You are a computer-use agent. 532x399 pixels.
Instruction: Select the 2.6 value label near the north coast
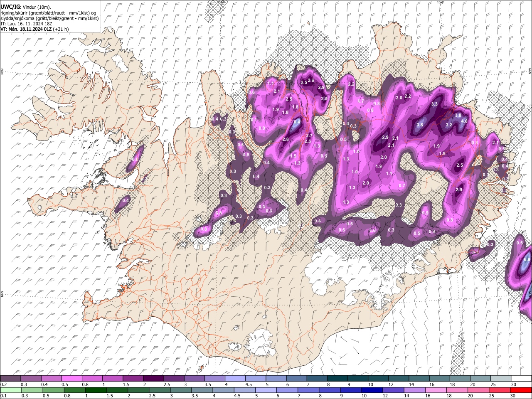(x=310, y=80)
